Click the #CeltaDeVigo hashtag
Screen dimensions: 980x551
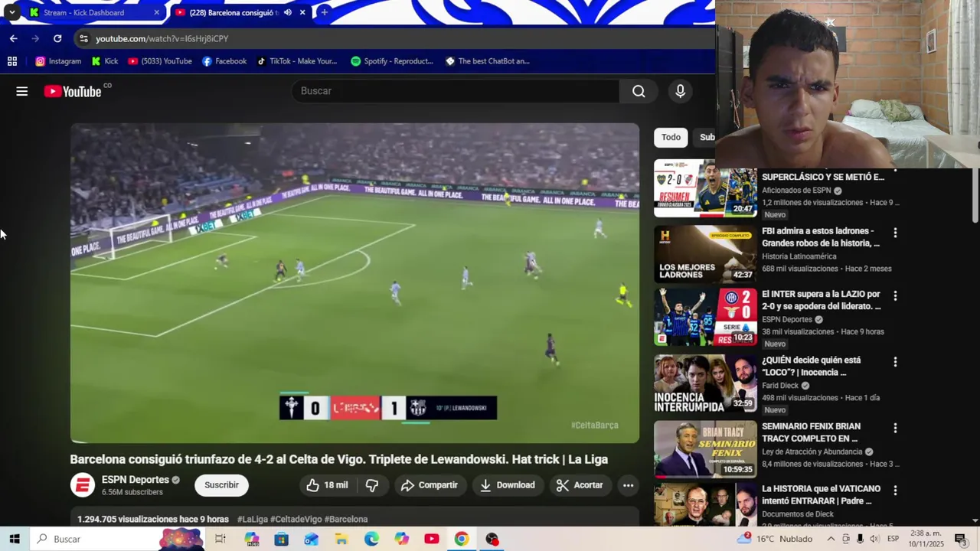(x=295, y=519)
